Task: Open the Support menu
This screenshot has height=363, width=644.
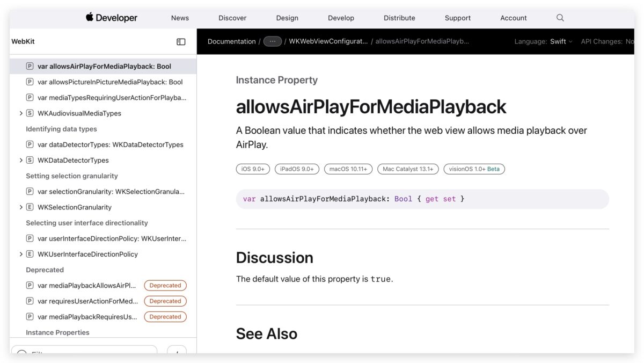Action: [457, 18]
